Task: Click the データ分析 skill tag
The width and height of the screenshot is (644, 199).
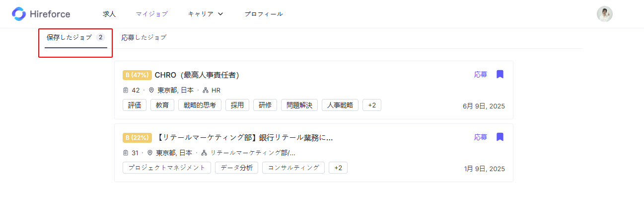Action: click(236, 168)
